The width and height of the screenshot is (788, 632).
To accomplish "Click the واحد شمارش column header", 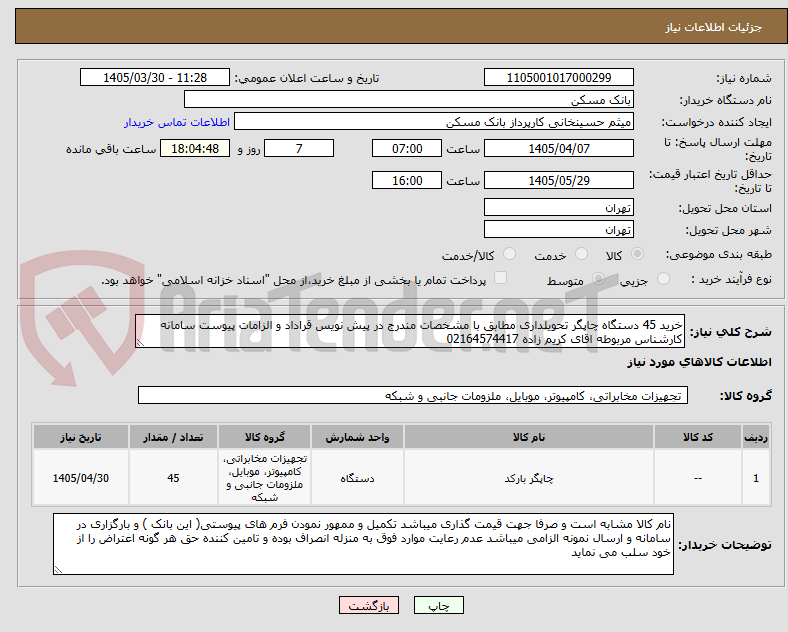I will 357,437.
